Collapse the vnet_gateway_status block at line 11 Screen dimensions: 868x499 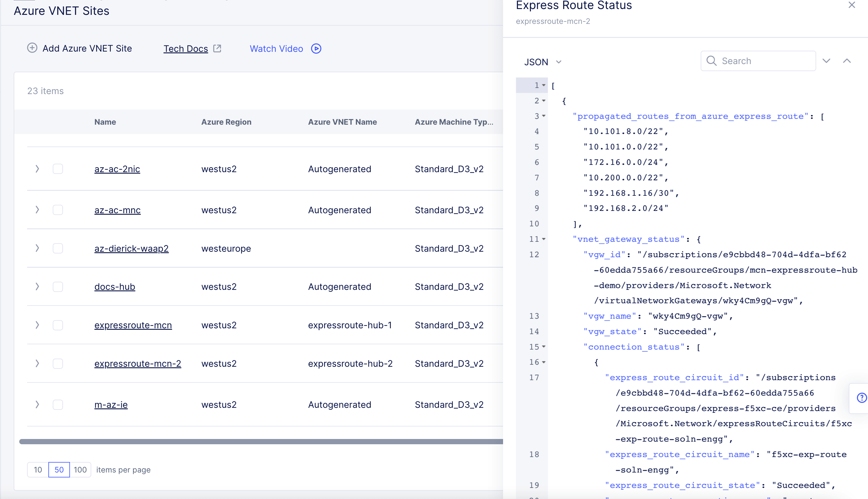coord(544,239)
